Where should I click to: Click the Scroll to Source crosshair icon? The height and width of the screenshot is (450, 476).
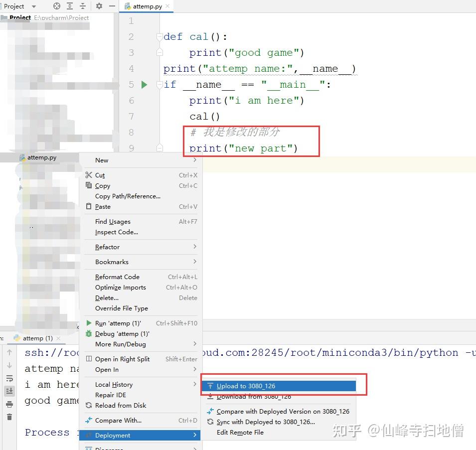point(56,6)
